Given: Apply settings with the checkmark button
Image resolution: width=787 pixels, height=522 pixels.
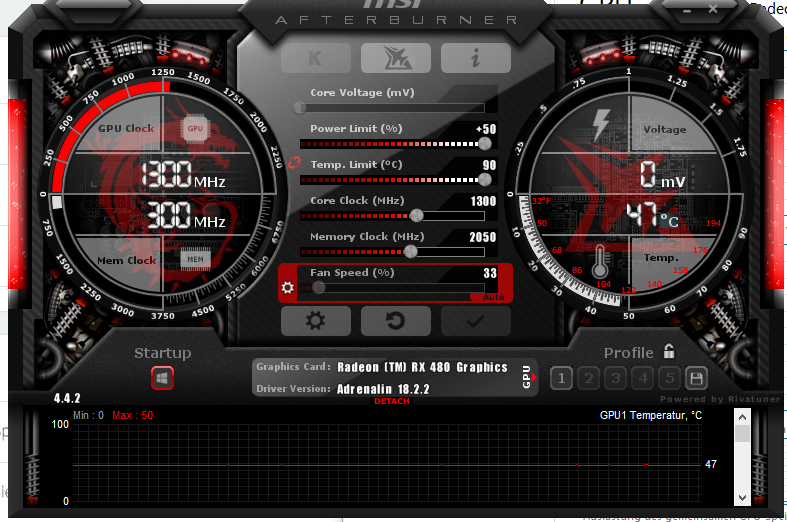Looking at the screenshot, I should pyautogui.click(x=476, y=320).
